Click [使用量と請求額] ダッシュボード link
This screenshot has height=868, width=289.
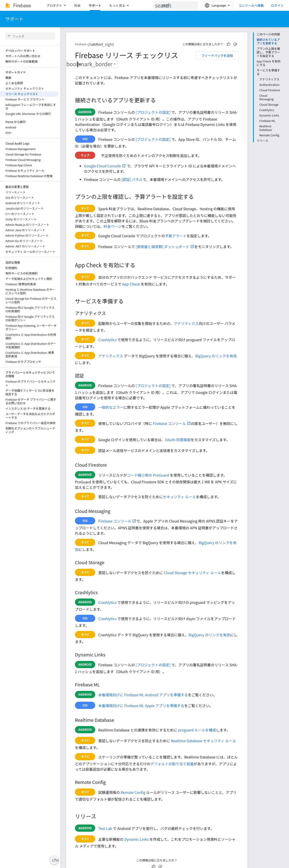tap(165, 247)
